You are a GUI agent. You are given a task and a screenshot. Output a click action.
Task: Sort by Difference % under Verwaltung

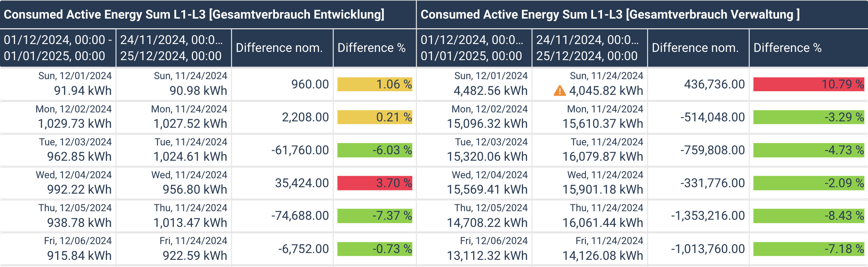[788, 48]
